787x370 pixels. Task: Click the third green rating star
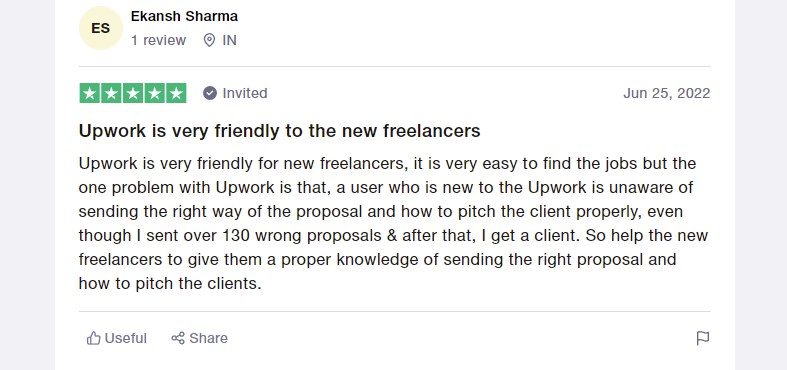tap(133, 93)
